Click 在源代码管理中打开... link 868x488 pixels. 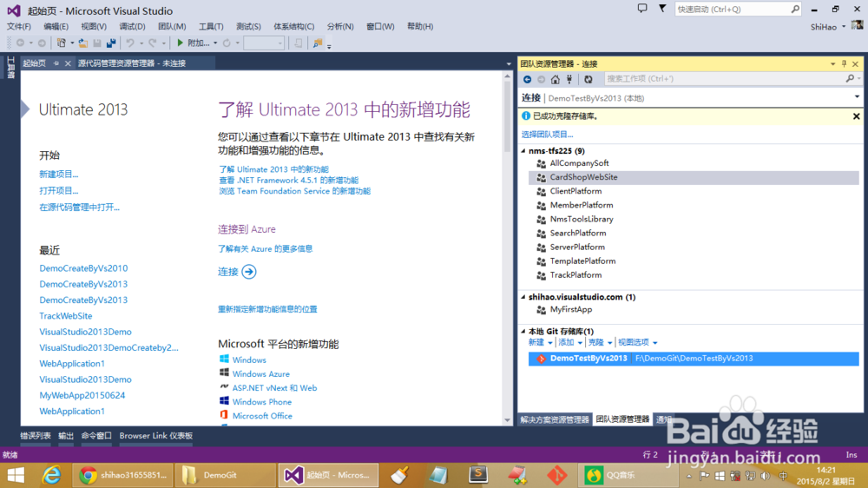click(79, 208)
